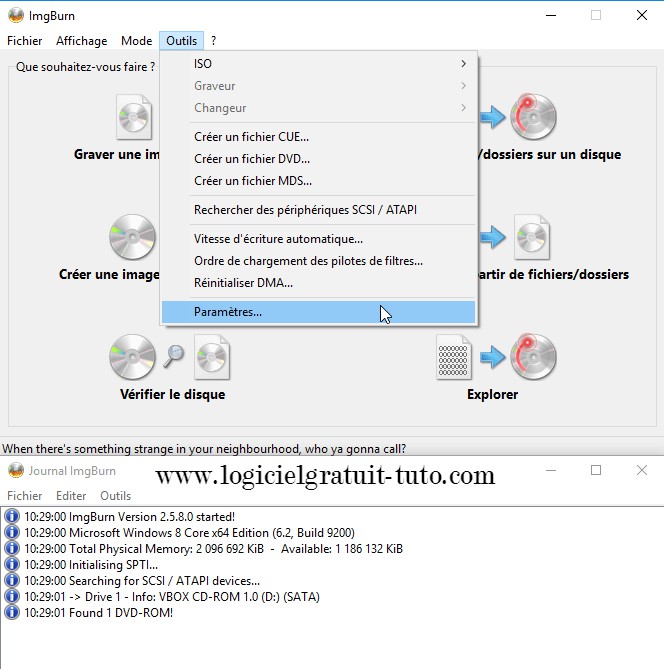Click the red burning disc icon above Explorer

(x=533, y=357)
